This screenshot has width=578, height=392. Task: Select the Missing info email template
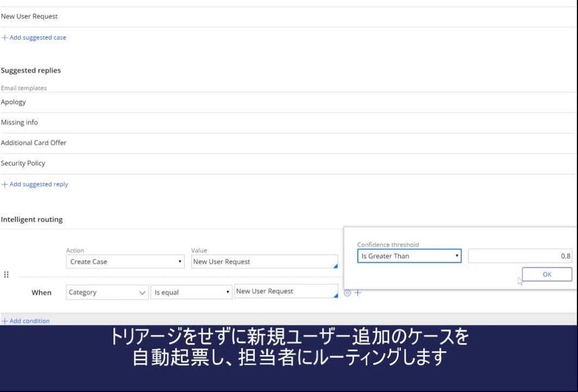coord(19,122)
